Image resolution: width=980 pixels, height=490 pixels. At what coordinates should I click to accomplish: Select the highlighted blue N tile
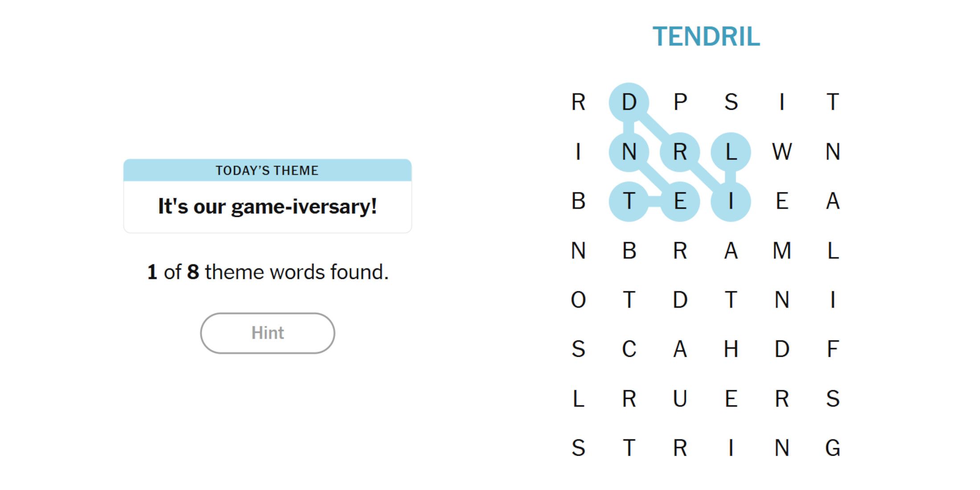tap(629, 152)
